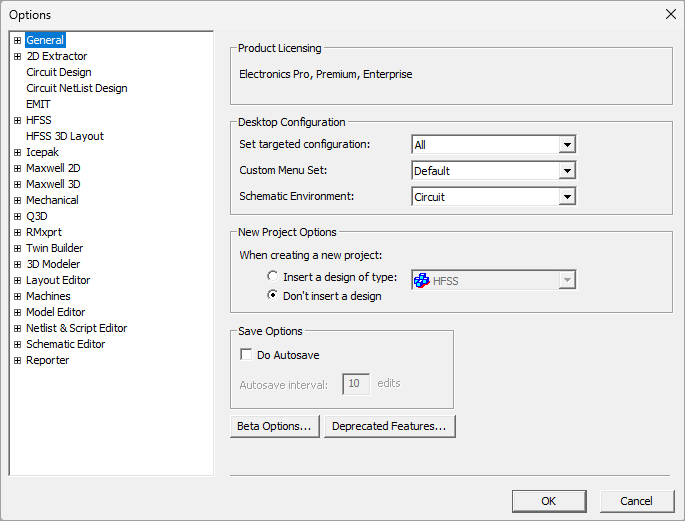Select EMIT category
The height and width of the screenshot is (521, 685).
click(x=38, y=104)
